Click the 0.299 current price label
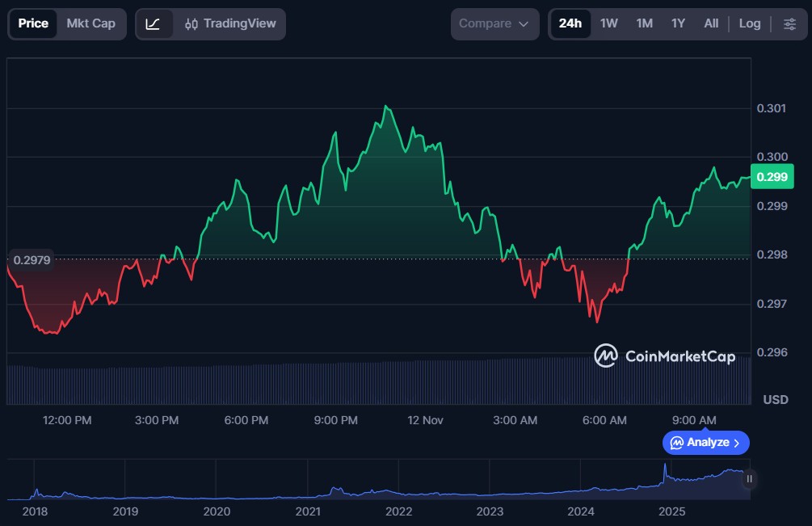The image size is (812, 526). (x=772, y=178)
